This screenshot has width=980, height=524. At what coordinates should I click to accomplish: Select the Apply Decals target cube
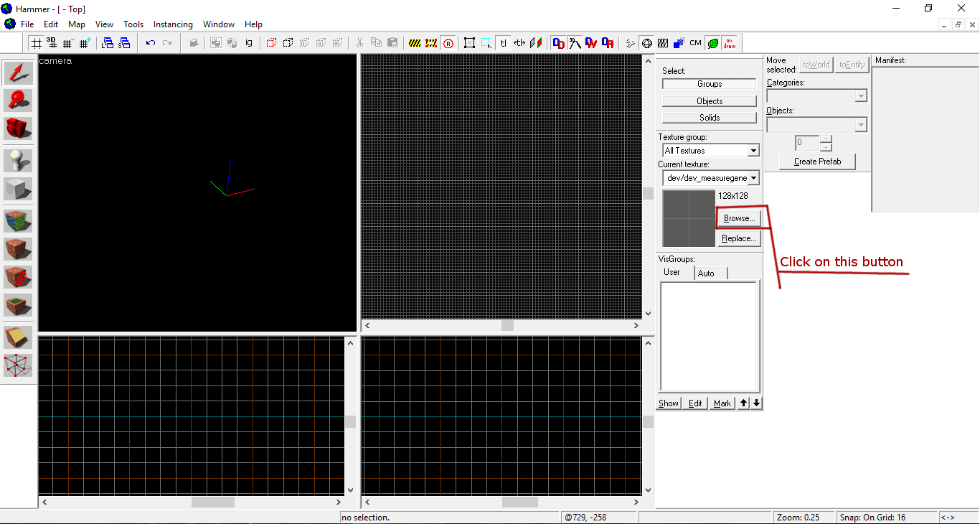(18, 277)
